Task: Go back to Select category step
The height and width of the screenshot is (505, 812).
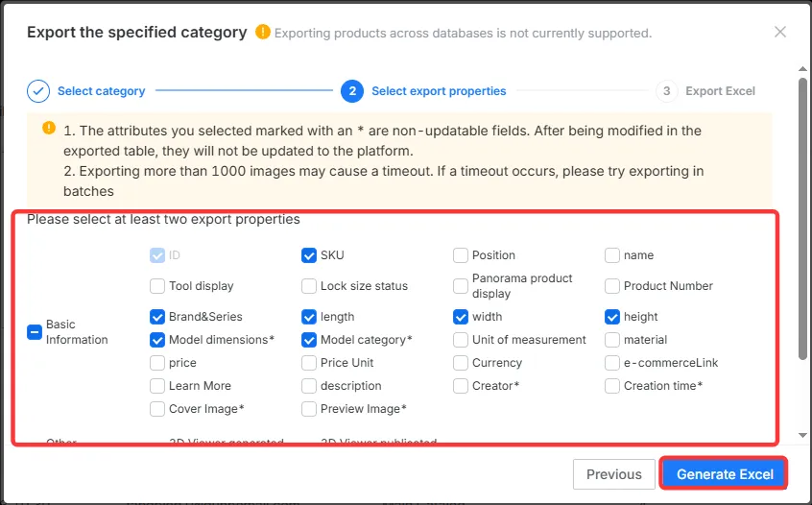Action: pyautogui.click(x=101, y=91)
